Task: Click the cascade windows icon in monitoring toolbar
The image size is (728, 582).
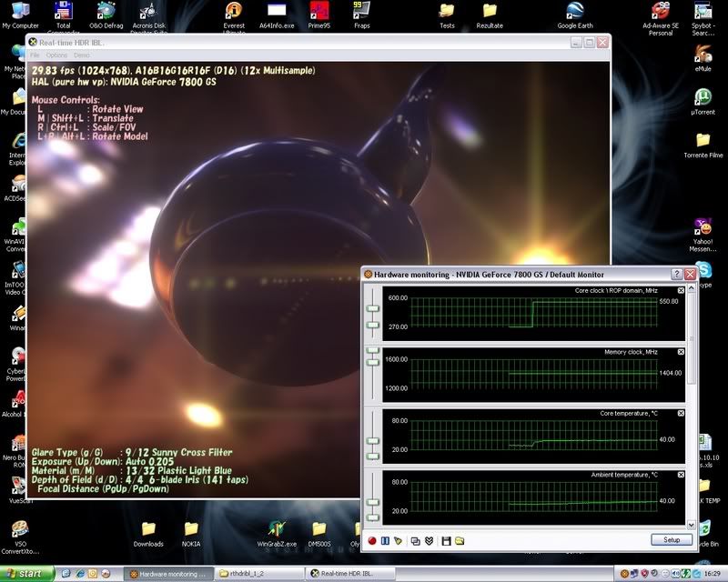Action: pos(415,540)
